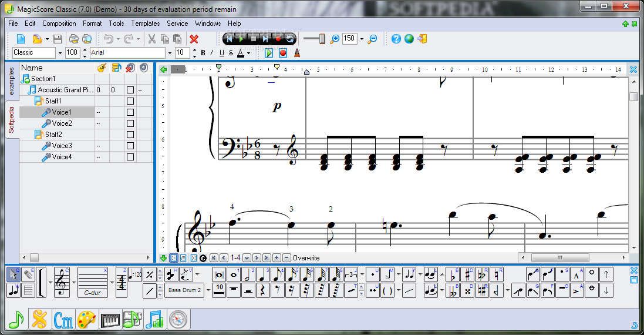Open the piano keyboard panel tab
This screenshot has height=335, width=644.
pyautogui.click(x=110, y=320)
